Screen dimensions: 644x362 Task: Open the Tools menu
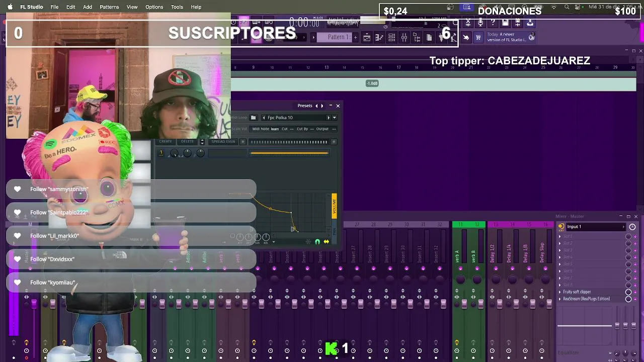pyautogui.click(x=177, y=7)
